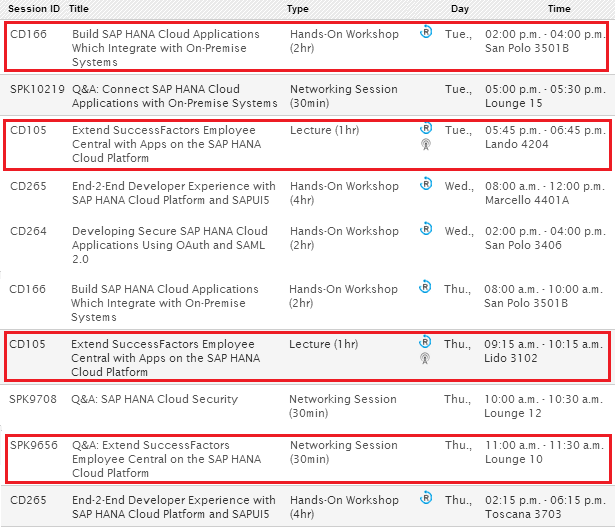
Task: Click 'Networking Session (30min)' in the SPK9656 row
Action: pos(344,452)
